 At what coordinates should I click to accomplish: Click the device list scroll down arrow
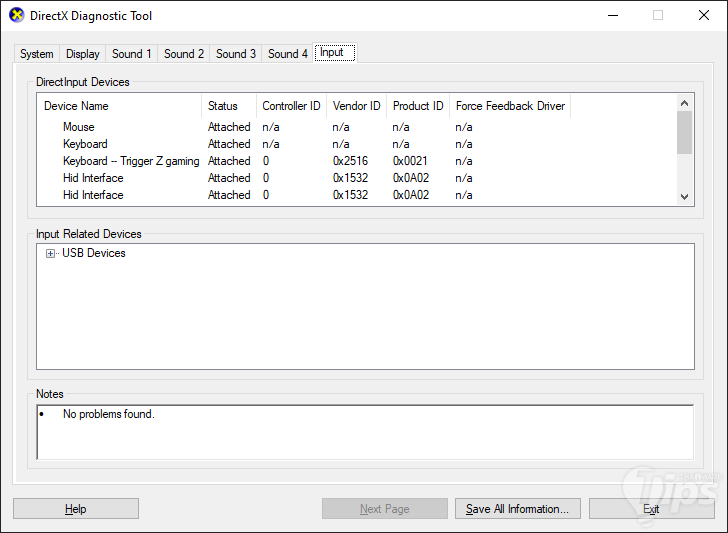point(684,196)
